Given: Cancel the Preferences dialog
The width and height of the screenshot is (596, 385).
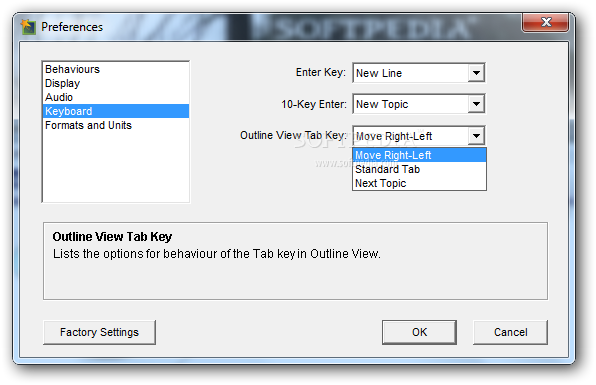Looking at the screenshot, I should 510,332.
